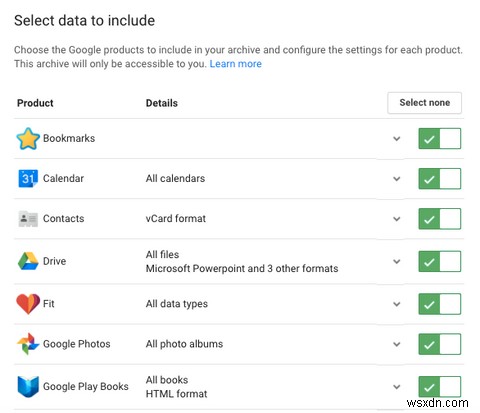
Task: Click the Details column header
Action: [162, 103]
